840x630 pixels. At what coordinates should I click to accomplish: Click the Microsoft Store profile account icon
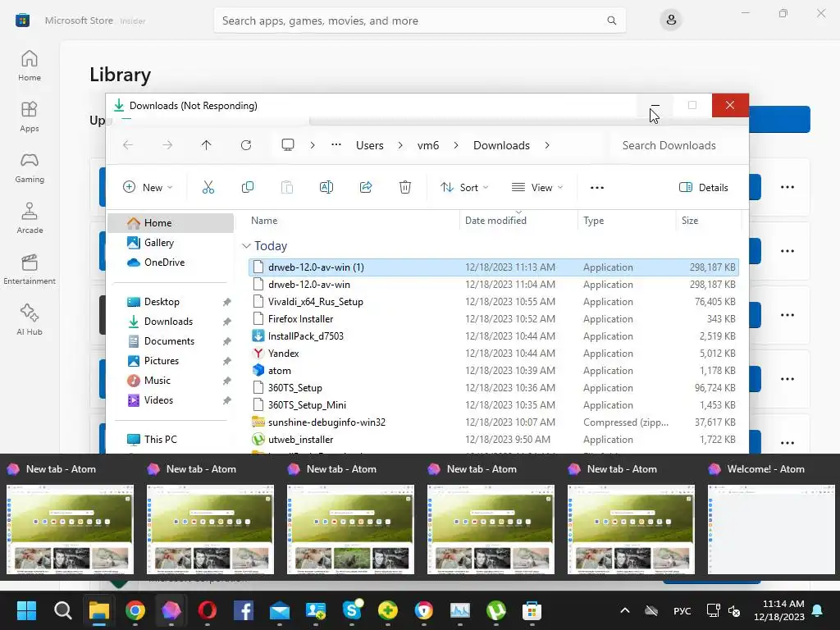(x=671, y=21)
